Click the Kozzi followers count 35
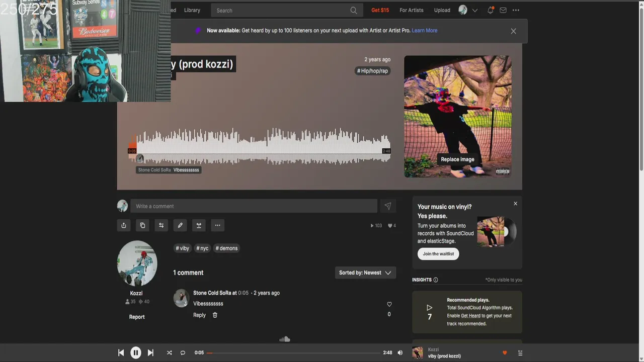 130,302
